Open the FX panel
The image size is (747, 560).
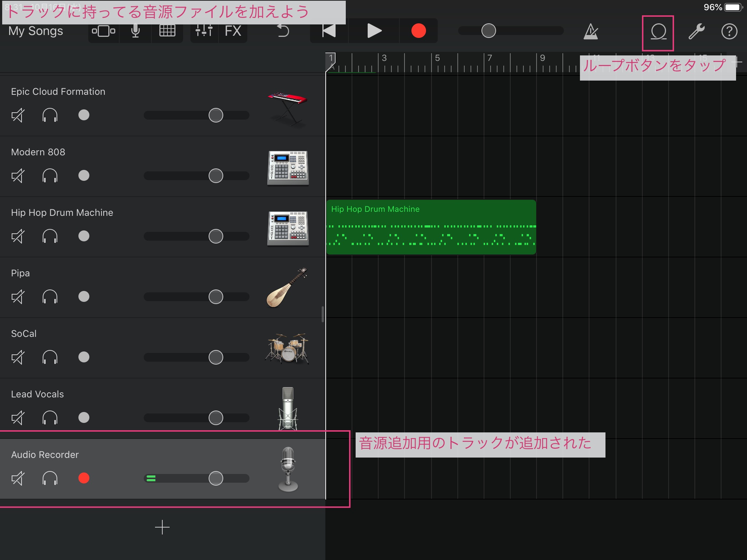(x=233, y=31)
